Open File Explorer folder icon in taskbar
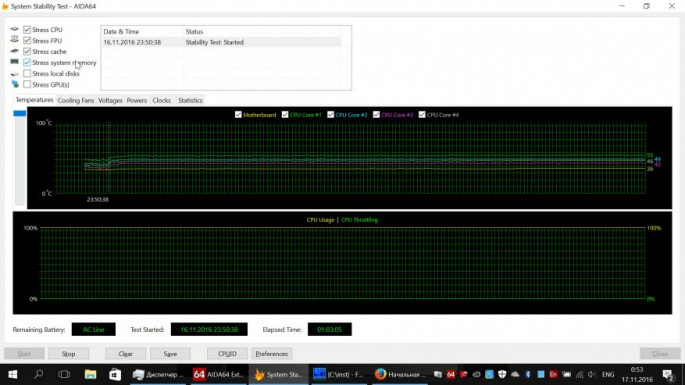 [x=90, y=375]
